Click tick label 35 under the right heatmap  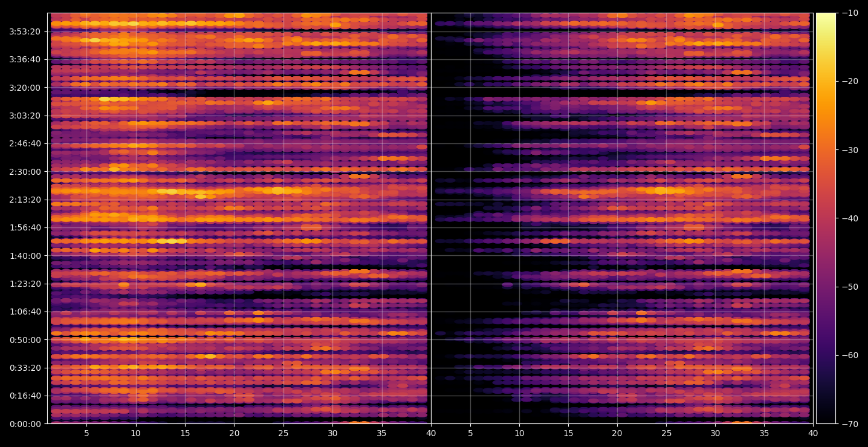coord(764,433)
